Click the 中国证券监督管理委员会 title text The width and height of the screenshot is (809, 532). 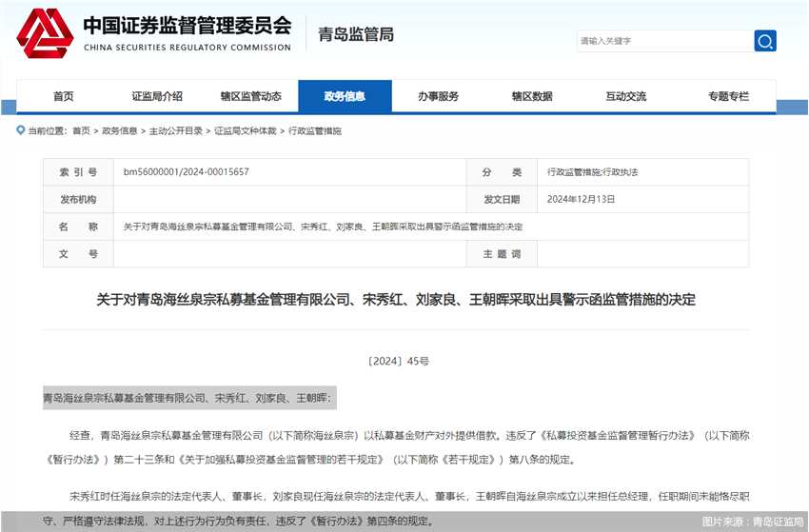pyautogui.click(x=187, y=26)
